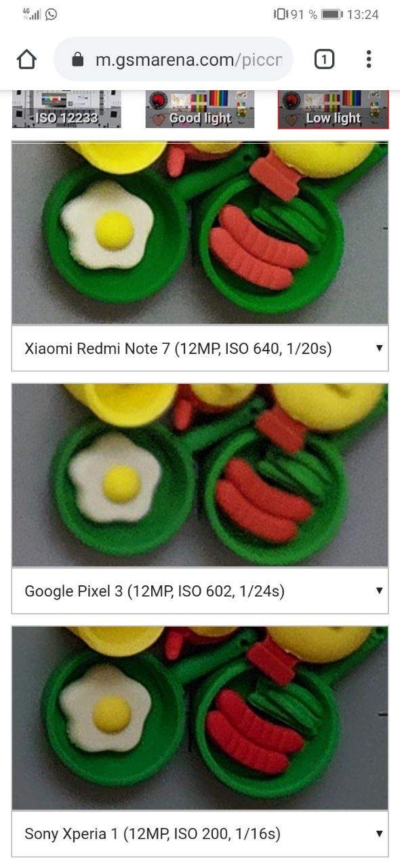Open the tab switcher showing 1 tab
Image resolution: width=400 pixels, height=868 pixels.
(324, 60)
